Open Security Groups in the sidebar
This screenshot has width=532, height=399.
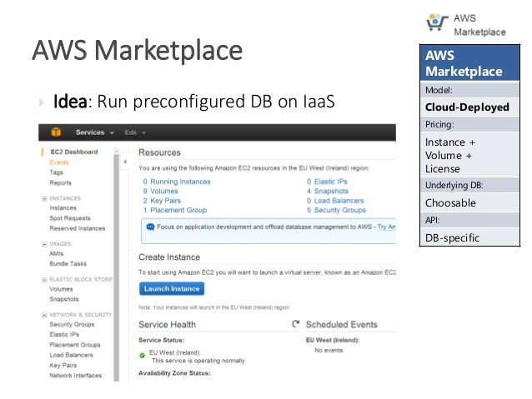click(x=72, y=324)
